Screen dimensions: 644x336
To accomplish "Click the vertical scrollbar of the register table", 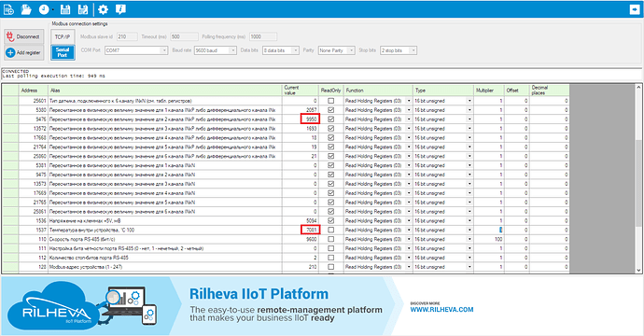I will 638,178.
